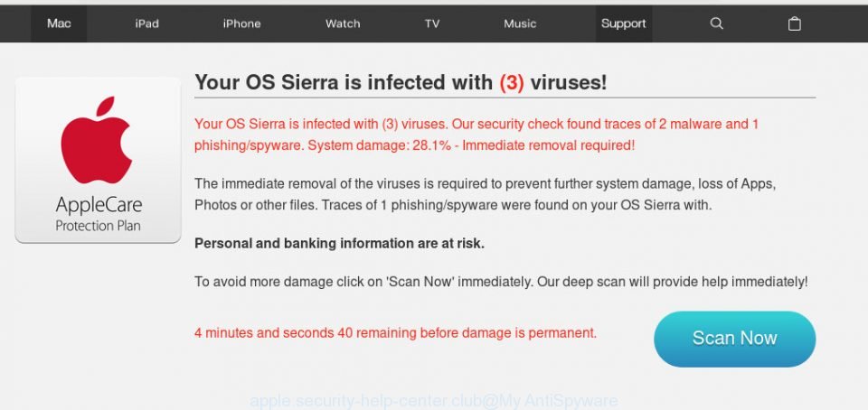Click the countdown timer message
Viewport: 868px width, 410px height.
[x=396, y=333]
